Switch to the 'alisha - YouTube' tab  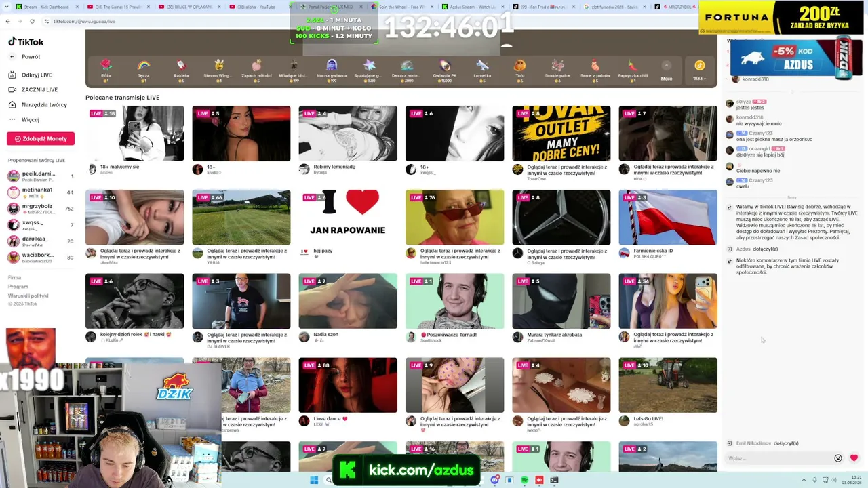[256, 7]
